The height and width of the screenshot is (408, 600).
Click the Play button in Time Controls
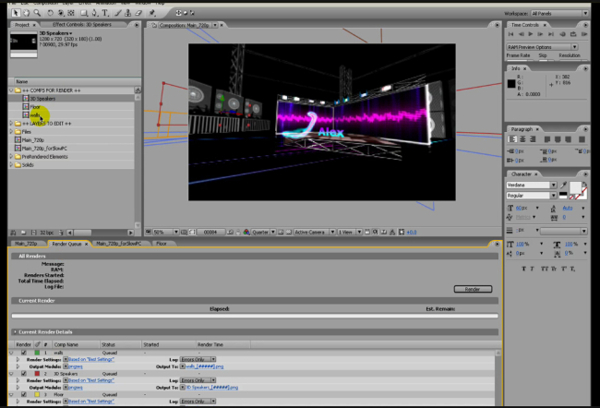click(x=530, y=34)
